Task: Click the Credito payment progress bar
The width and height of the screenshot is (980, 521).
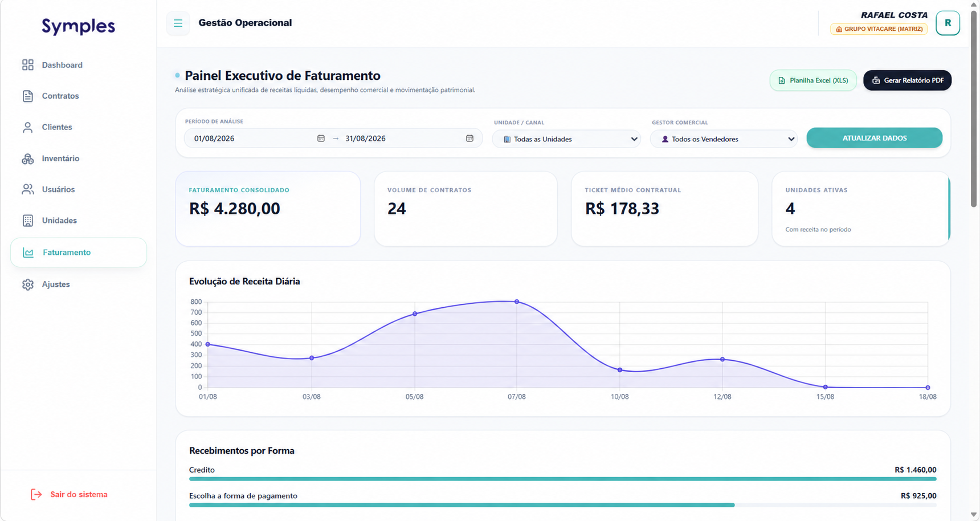Action: [562, 479]
